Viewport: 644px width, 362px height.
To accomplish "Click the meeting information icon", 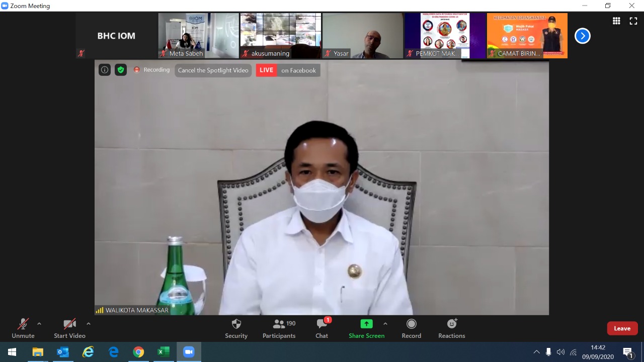I will (x=105, y=70).
